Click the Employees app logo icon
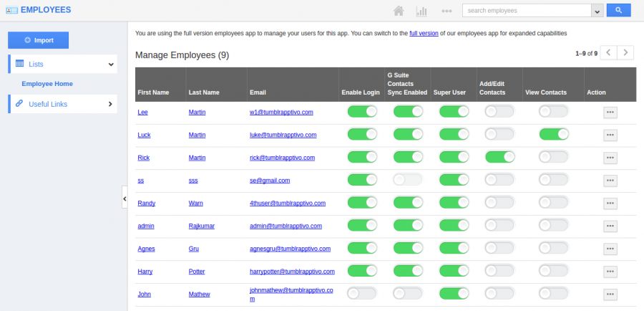This screenshot has width=644, height=311. tap(11, 10)
